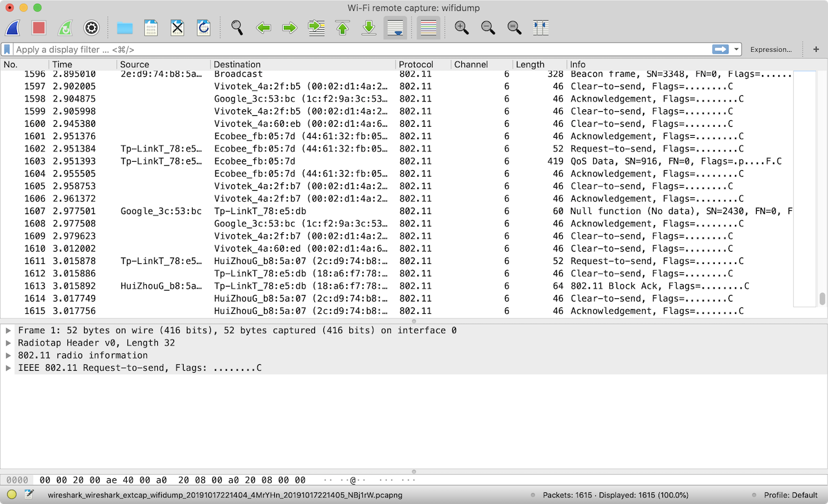Viewport: 828px width, 504px height.
Task: Sort by the Protocol column header
Action: coord(423,64)
